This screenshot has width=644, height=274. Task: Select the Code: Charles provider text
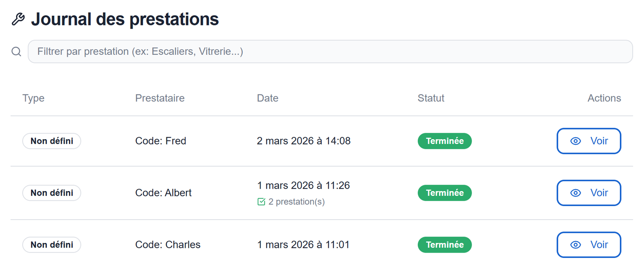[x=167, y=245]
